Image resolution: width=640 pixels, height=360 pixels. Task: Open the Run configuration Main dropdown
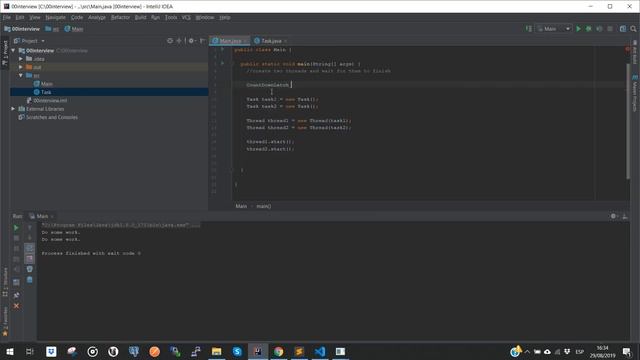tap(554, 29)
